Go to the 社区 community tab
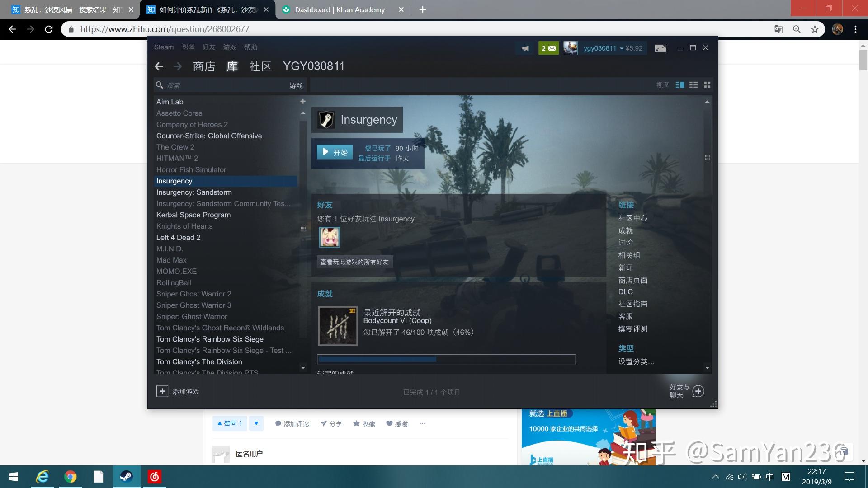 tap(260, 66)
